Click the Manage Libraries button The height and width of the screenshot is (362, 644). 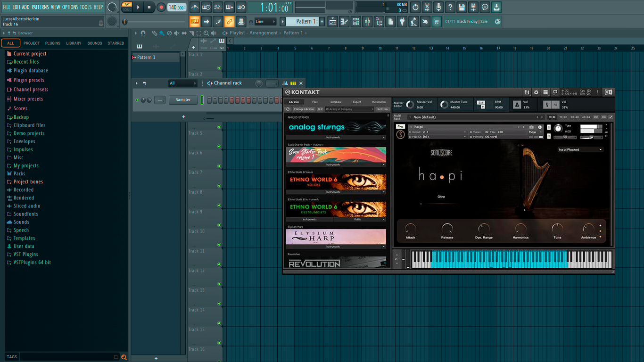pyautogui.click(x=304, y=109)
